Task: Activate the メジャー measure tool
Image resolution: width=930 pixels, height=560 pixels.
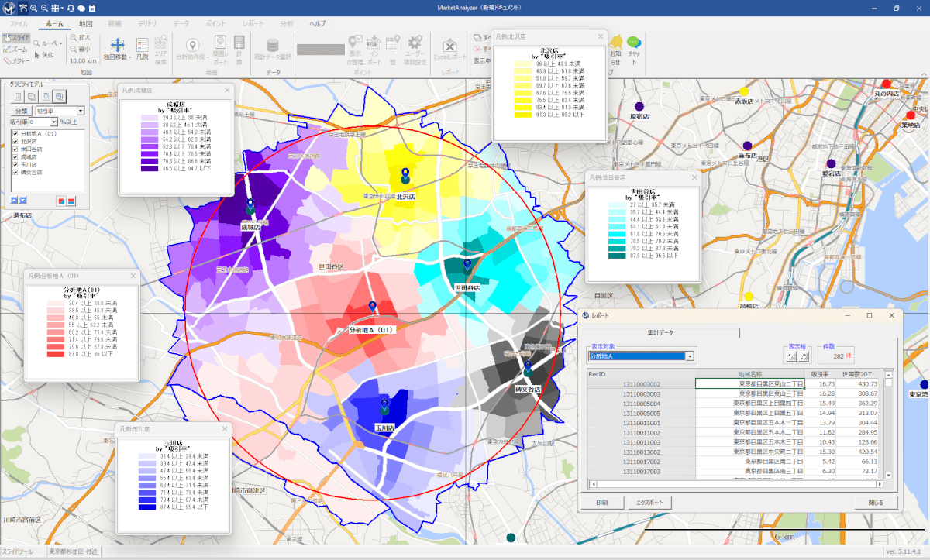Action: pyautogui.click(x=17, y=60)
